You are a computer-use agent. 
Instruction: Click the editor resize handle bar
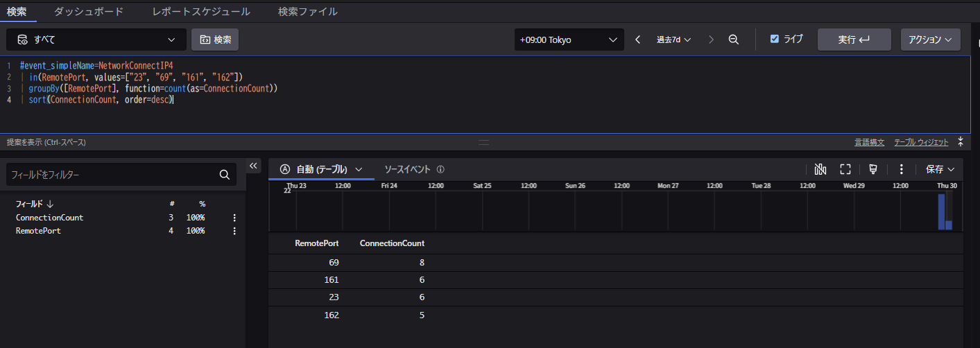(x=483, y=142)
